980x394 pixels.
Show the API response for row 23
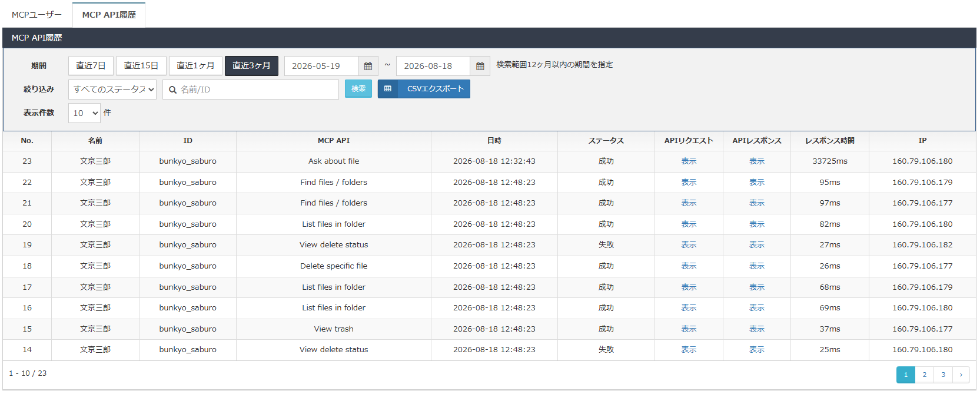(x=757, y=161)
